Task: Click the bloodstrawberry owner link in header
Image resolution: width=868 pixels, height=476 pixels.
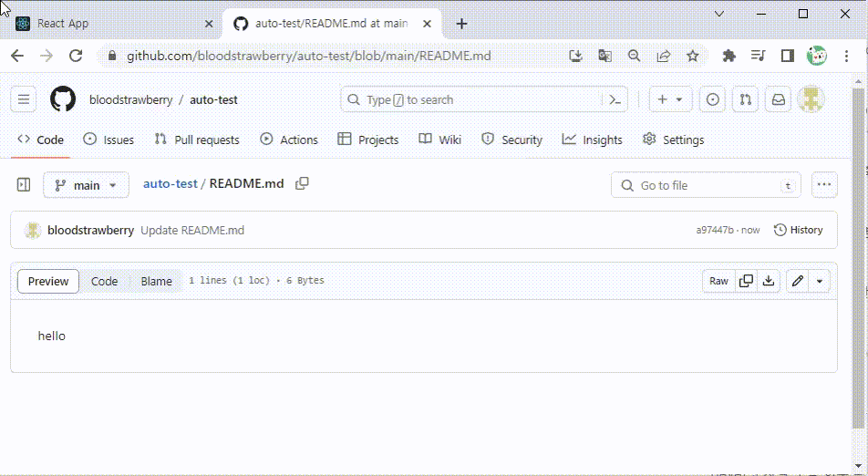Action: pyautogui.click(x=130, y=99)
